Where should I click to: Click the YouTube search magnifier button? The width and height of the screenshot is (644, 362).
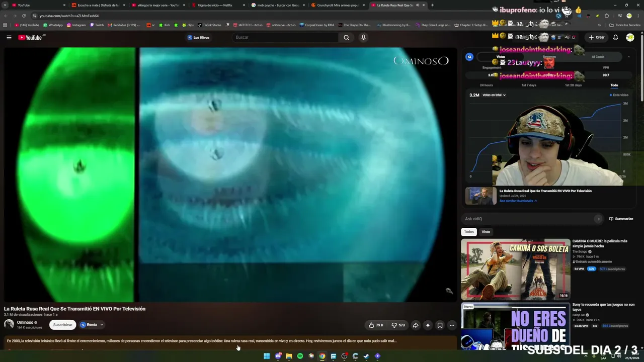(346, 37)
